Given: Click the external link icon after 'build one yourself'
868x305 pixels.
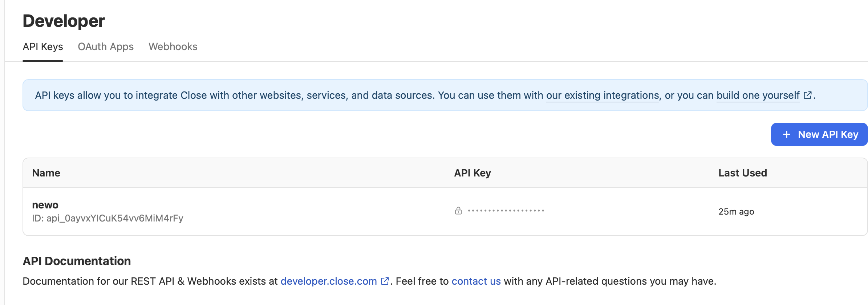Looking at the screenshot, I should 807,95.
